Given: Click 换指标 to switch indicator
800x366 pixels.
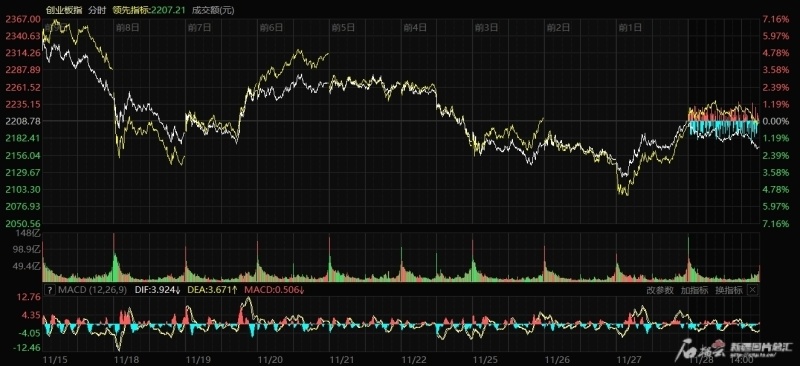Looking at the screenshot, I should 729,290.
